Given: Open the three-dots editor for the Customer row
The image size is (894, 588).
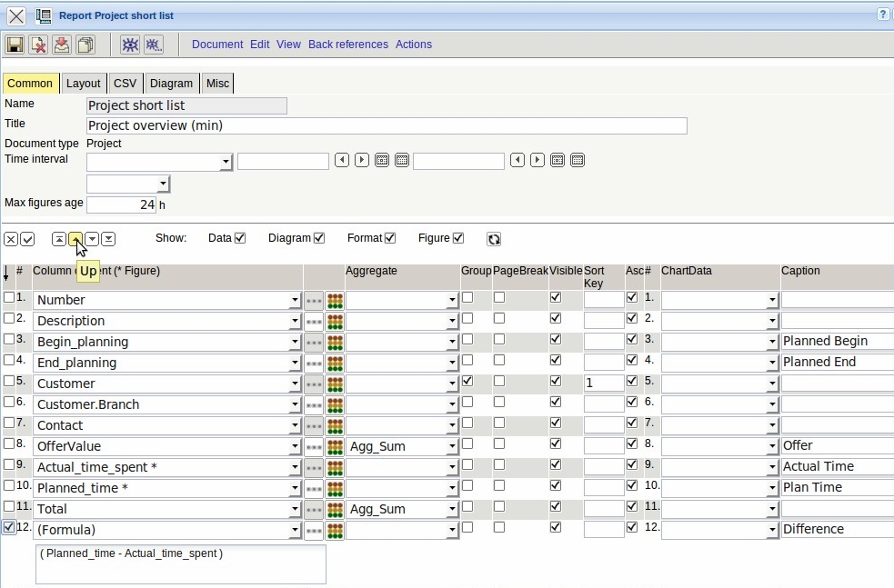Looking at the screenshot, I should tap(314, 384).
